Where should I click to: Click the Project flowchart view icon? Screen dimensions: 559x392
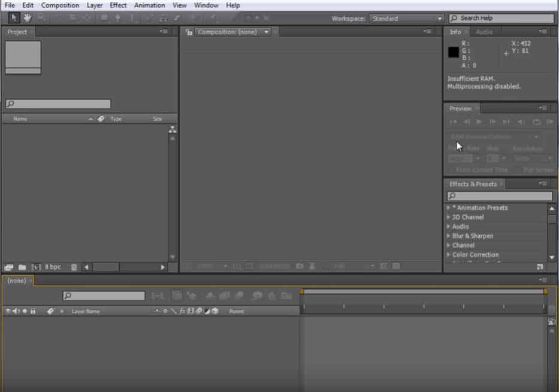point(173,129)
